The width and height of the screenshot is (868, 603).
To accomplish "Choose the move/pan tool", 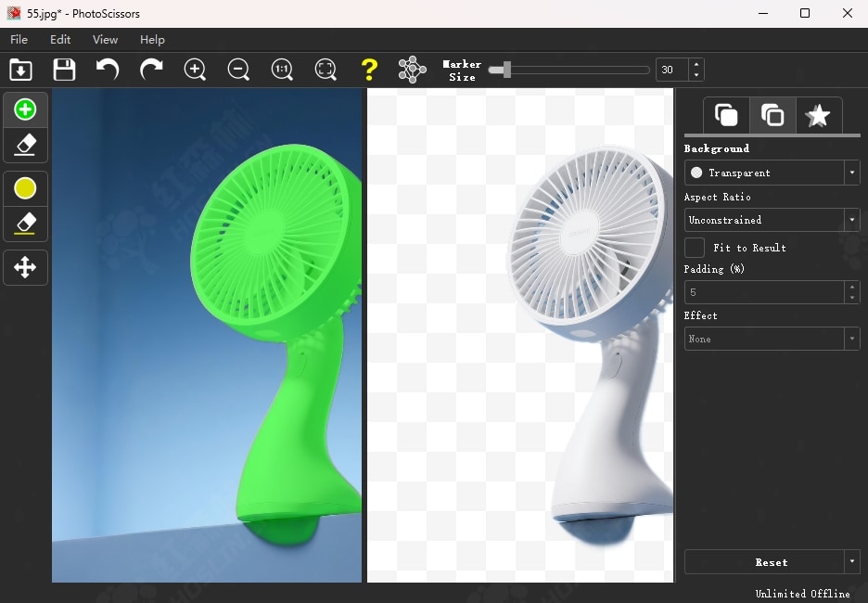I will [x=25, y=268].
